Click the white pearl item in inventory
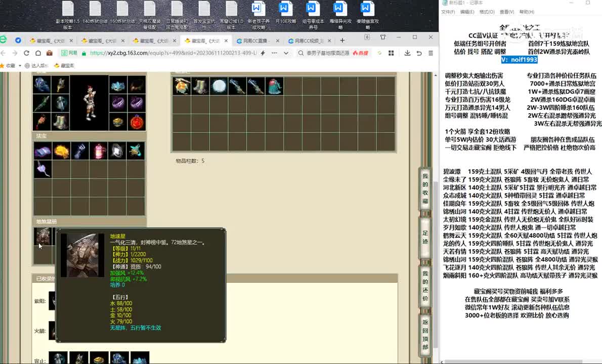The image size is (602, 364). tap(219, 86)
